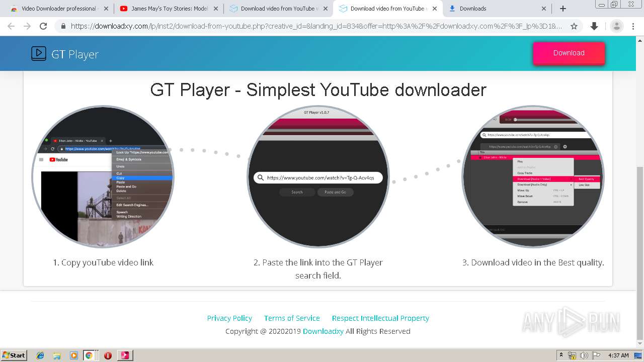
Task: Close the Video Downloader professional tab
Action: [106, 9]
